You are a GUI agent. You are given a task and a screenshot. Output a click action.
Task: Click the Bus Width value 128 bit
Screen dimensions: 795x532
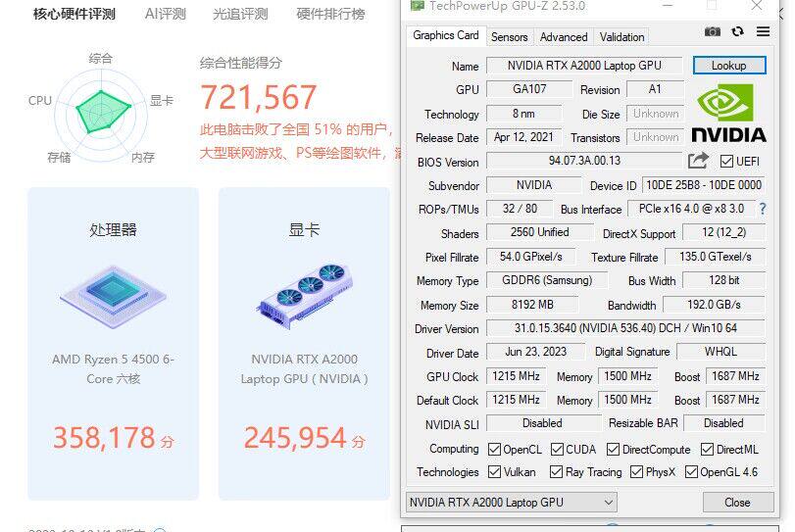click(x=724, y=280)
